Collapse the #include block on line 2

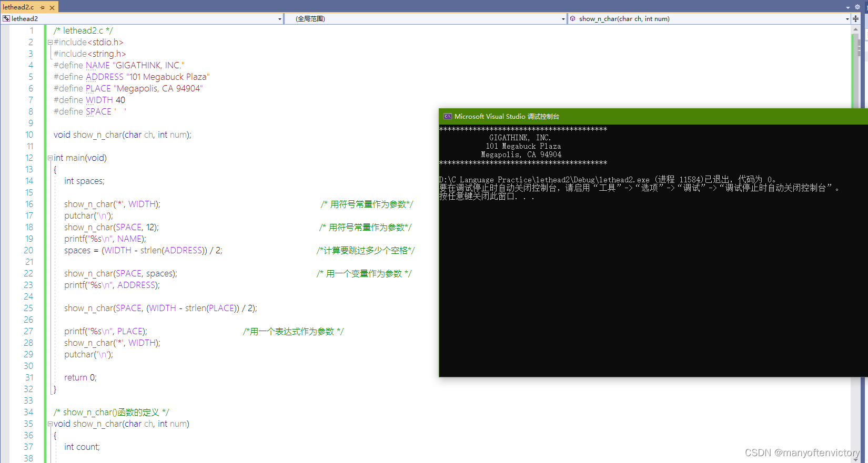50,42
